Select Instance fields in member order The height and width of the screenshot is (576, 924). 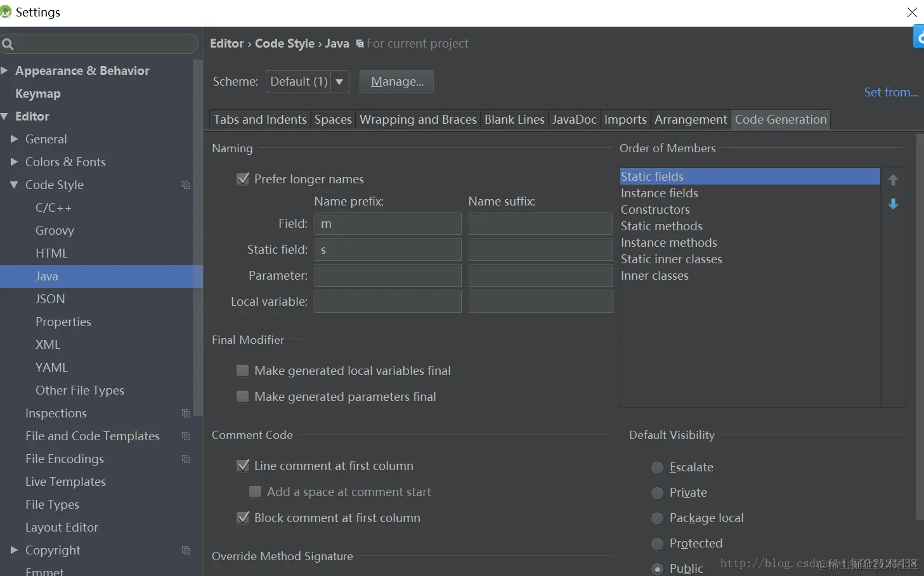coord(750,193)
